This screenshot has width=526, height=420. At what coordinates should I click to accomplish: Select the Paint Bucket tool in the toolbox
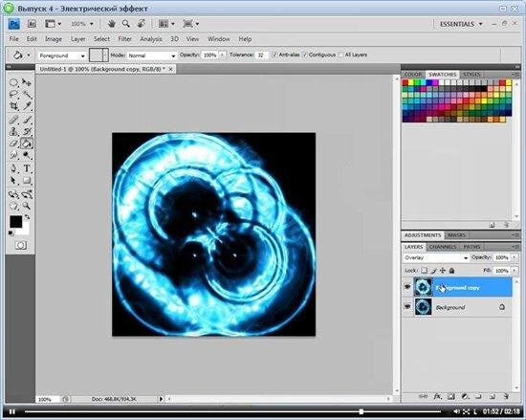click(27, 144)
